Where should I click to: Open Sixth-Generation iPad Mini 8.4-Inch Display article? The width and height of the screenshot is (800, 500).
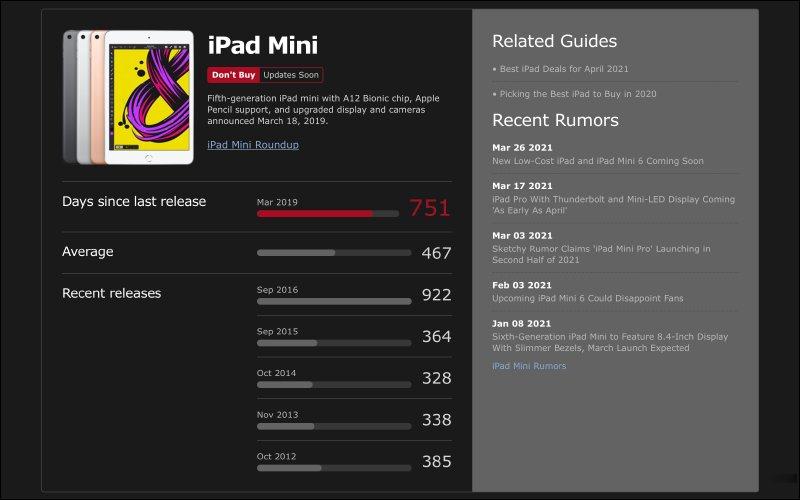tap(610, 342)
